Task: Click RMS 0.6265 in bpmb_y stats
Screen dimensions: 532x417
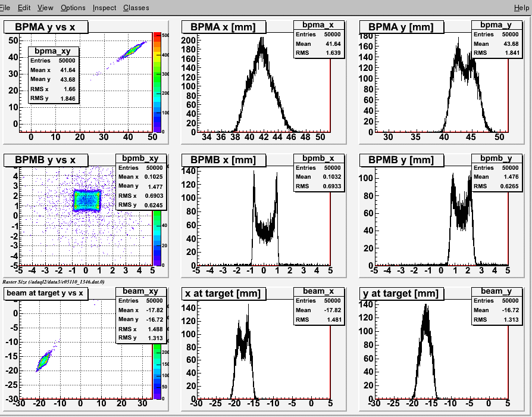Action: point(496,186)
